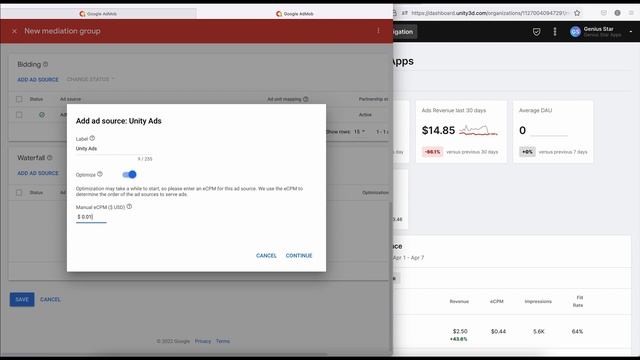This screenshot has width=640, height=360.
Task: Click the Label field with Unity Ads
Action: (114, 149)
